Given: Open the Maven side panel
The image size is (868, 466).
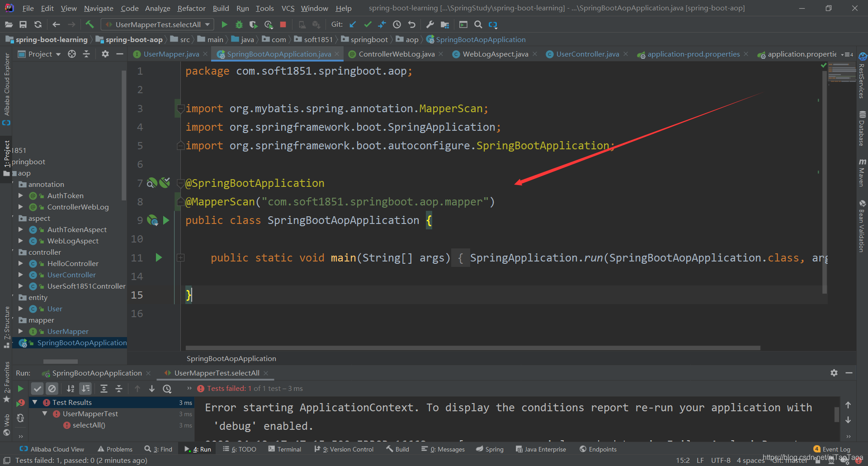Looking at the screenshot, I should (862, 173).
